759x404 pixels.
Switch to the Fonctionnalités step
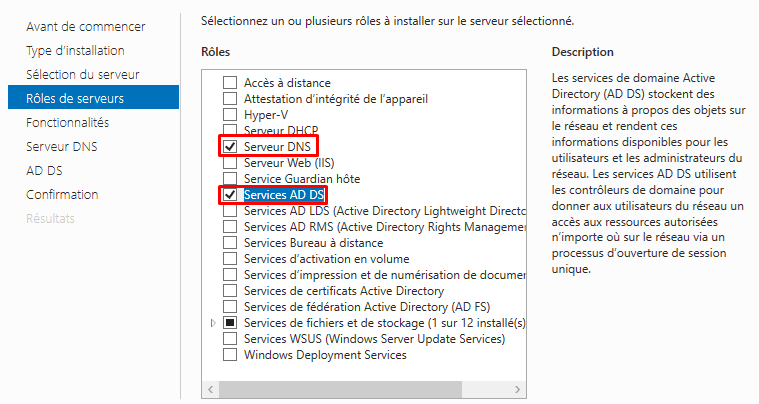pos(67,122)
